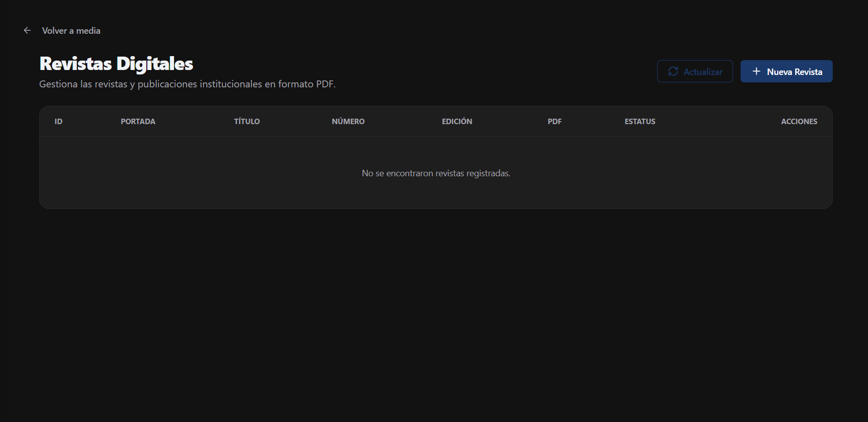
Task: Click the Actualizar refresh button
Action: click(695, 71)
